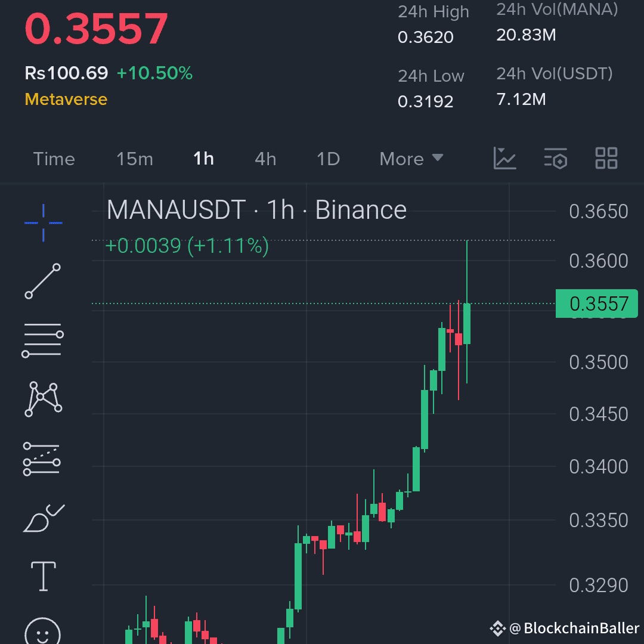Click the 0.3290 price axis label
The width and height of the screenshot is (644, 644).
click(599, 586)
